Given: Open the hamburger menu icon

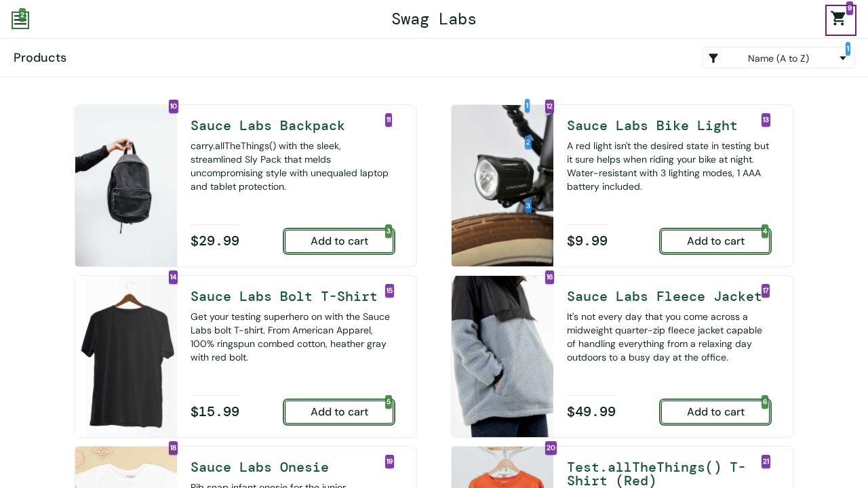Looking at the screenshot, I should [20, 20].
